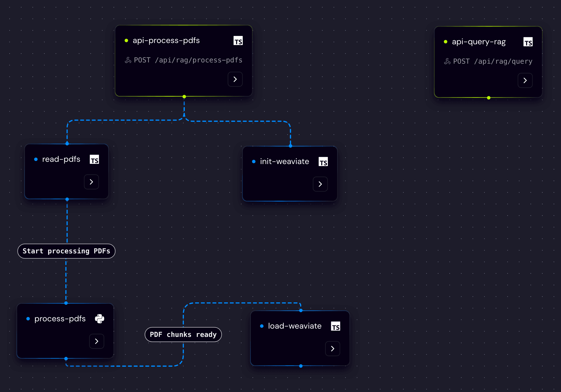The image size is (561, 392).
Task: Click TypeScript icon on api-query-rag node
Action: (x=528, y=42)
